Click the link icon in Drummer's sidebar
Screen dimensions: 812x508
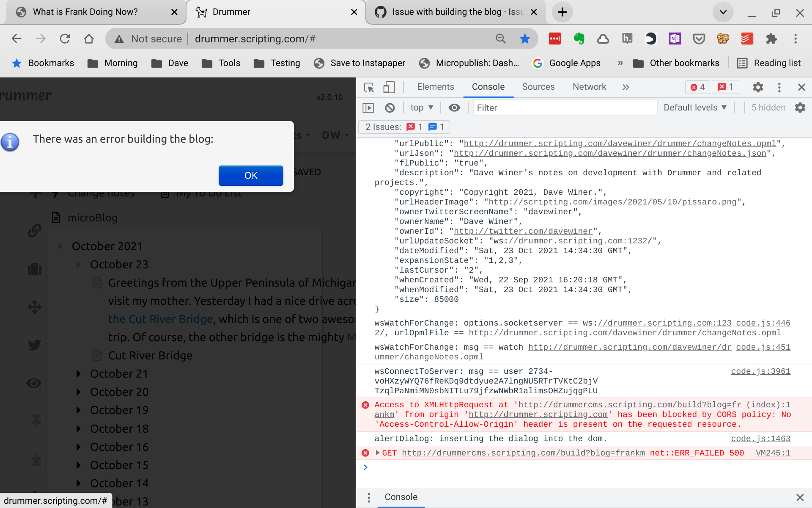pyautogui.click(x=34, y=231)
